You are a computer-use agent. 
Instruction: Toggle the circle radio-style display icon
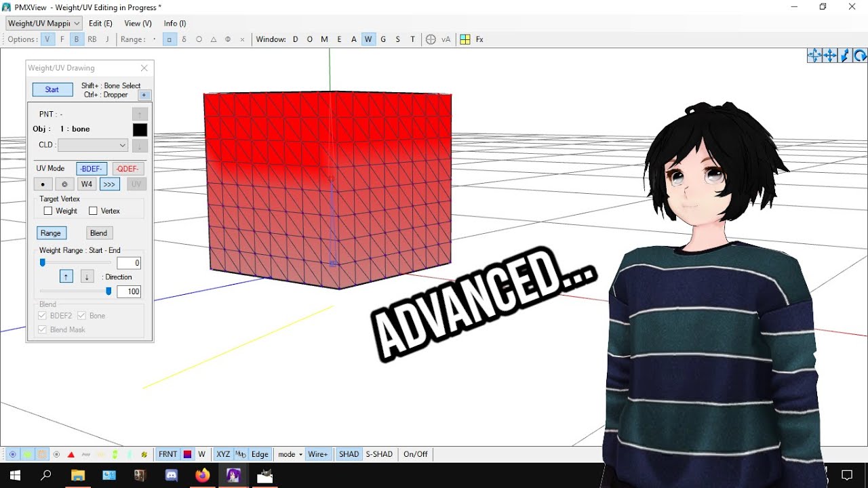pyautogui.click(x=56, y=454)
